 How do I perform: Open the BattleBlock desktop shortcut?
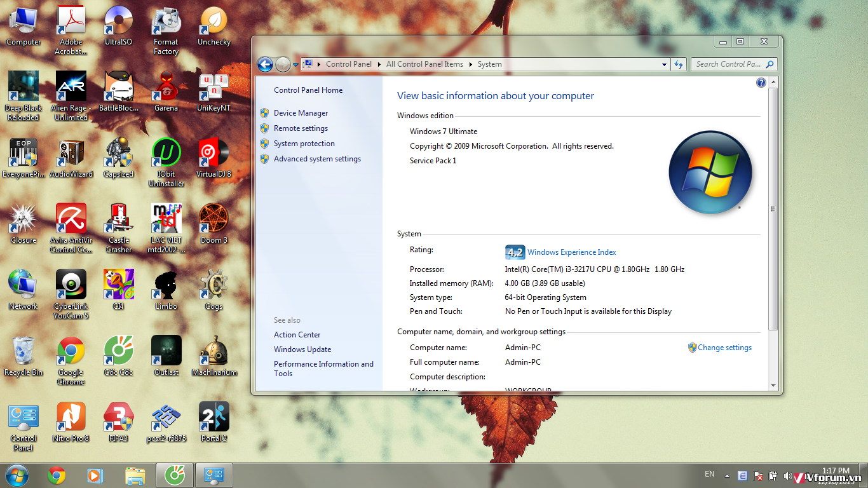pyautogui.click(x=119, y=91)
